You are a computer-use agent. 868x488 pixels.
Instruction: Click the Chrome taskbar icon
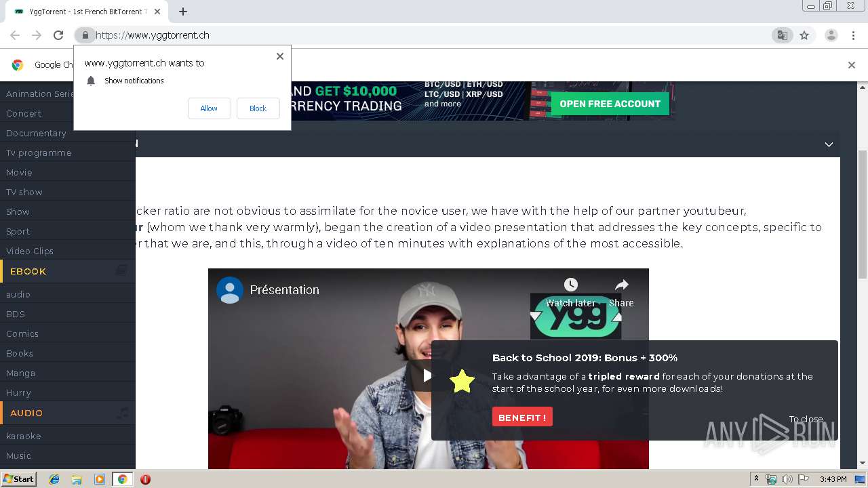[x=123, y=479]
